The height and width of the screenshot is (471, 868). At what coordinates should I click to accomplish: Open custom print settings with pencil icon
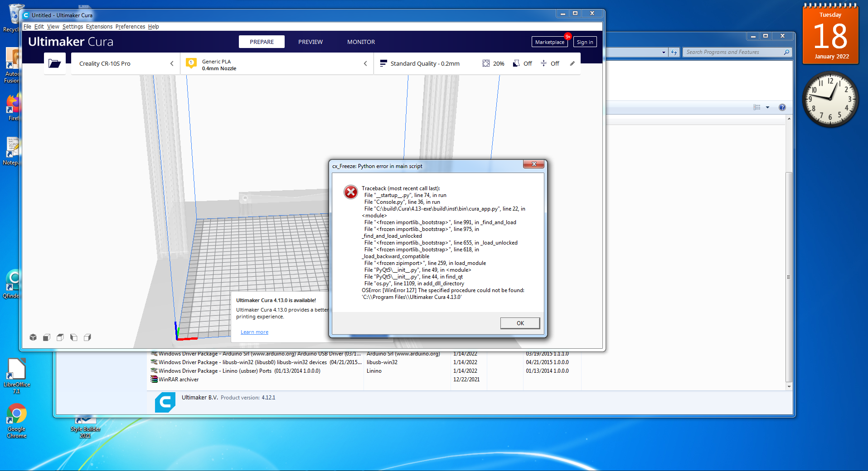point(572,63)
